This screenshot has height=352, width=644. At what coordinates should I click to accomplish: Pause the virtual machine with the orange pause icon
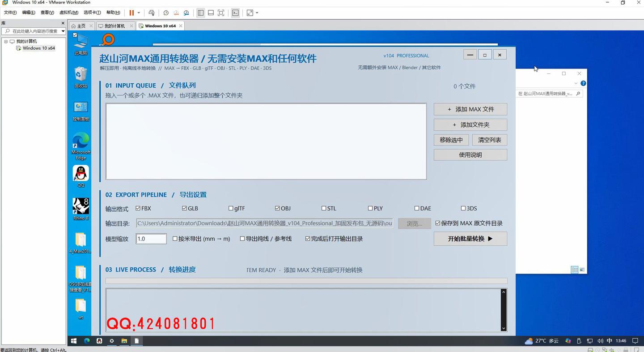(131, 13)
